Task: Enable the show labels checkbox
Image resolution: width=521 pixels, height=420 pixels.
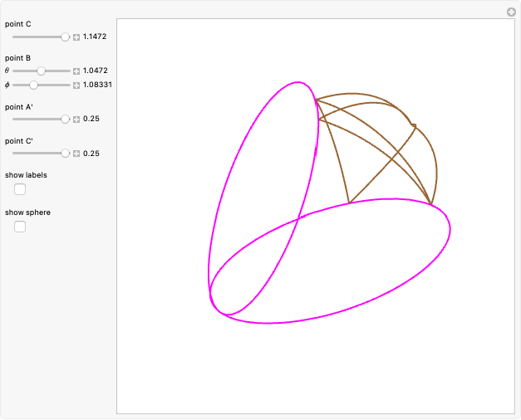Action: tap(20, 189)
